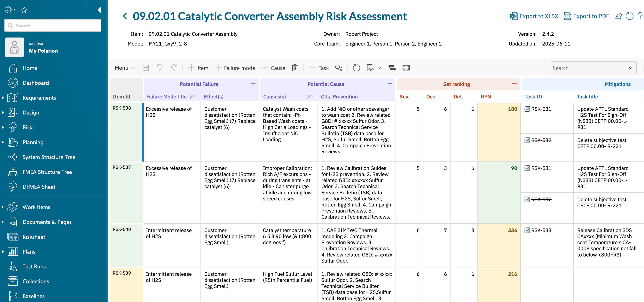Click the Sev. column header
644x302 pixels.
pyautogui.click(x=404, y=97)
